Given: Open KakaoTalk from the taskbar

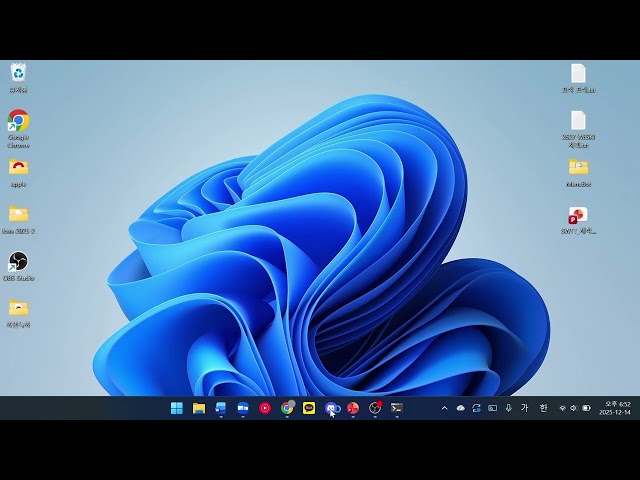Looking at the screenshot, I should click(x=309, y=408).
